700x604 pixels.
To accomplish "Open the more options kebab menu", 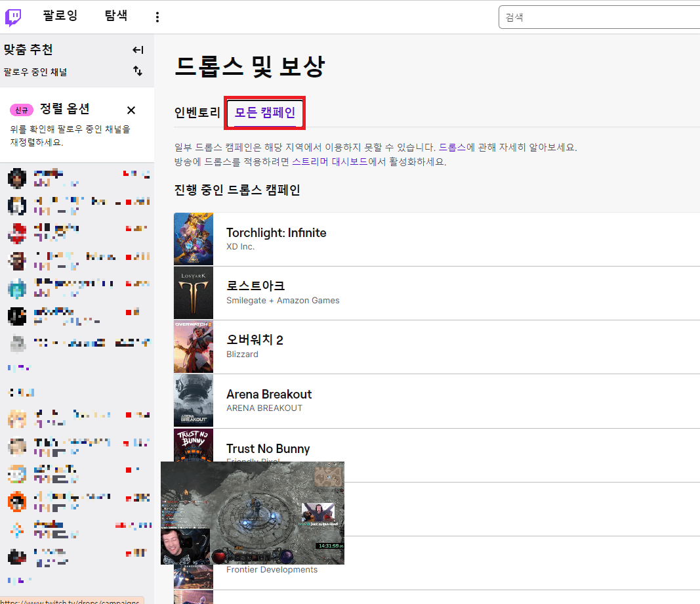I will pos(157,16).
